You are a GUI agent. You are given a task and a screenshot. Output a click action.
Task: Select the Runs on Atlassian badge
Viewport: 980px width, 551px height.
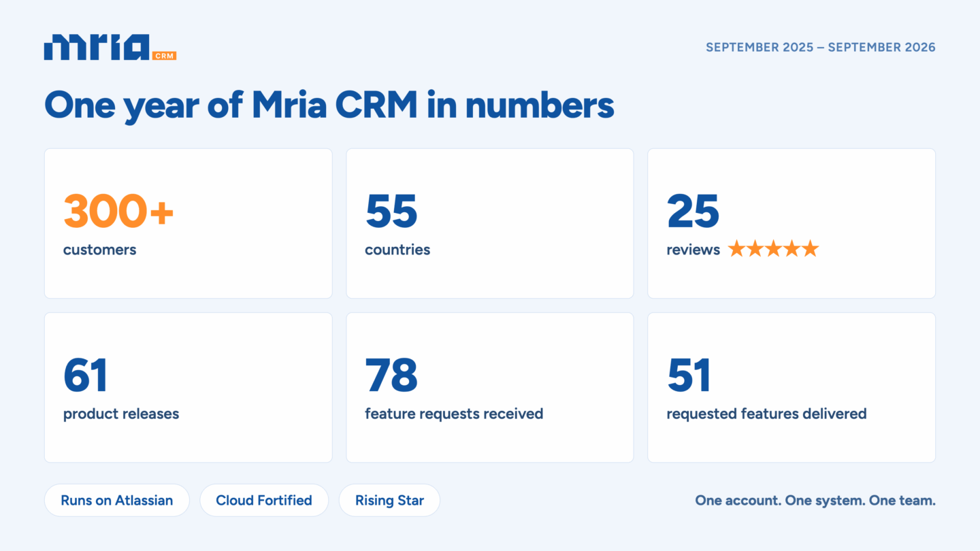click(117, 501)
